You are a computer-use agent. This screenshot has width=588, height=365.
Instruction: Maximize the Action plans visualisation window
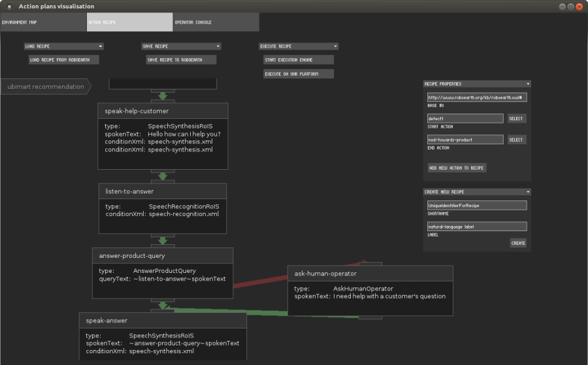570,6
